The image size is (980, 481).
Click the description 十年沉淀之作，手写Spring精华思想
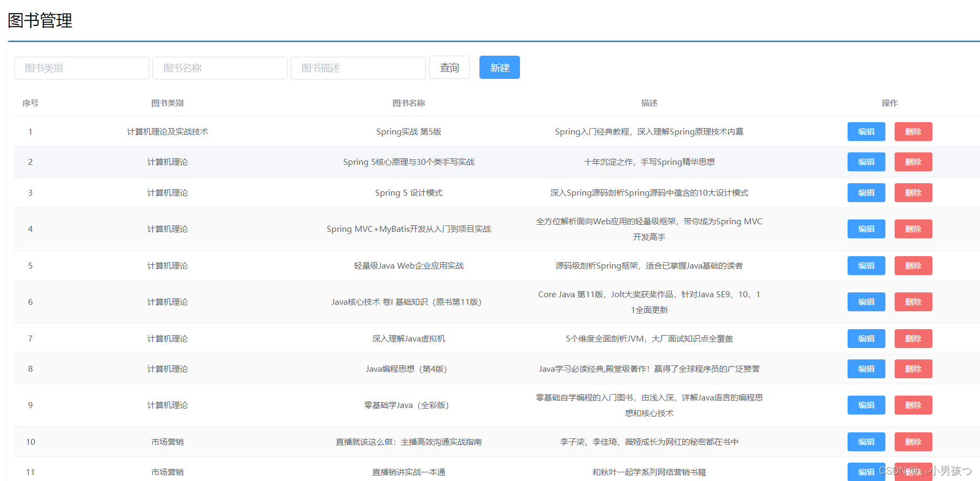[x=649, y=162]
